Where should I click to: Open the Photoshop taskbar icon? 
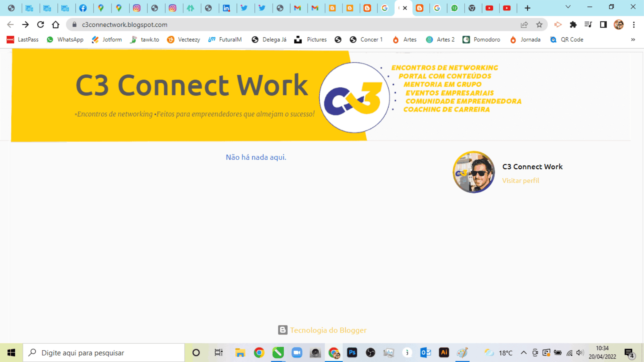[352, 353]
